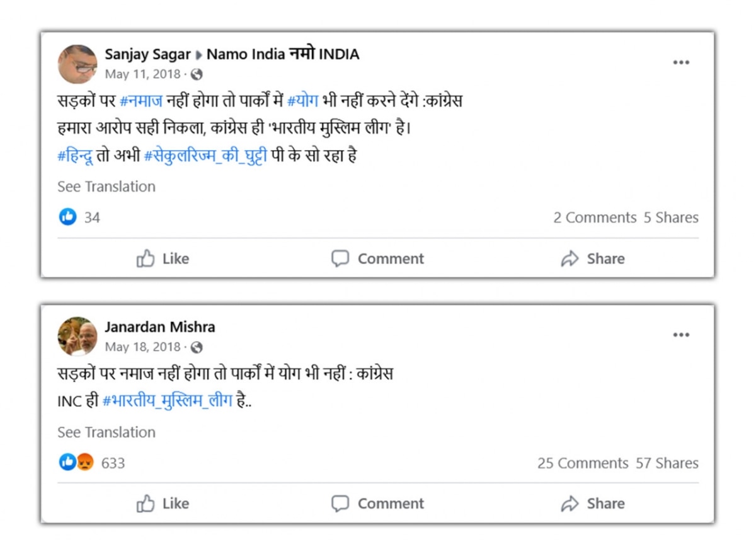Click the blue like reaction icon beside 34
This screenshot has width=756, height=549.
67,217
